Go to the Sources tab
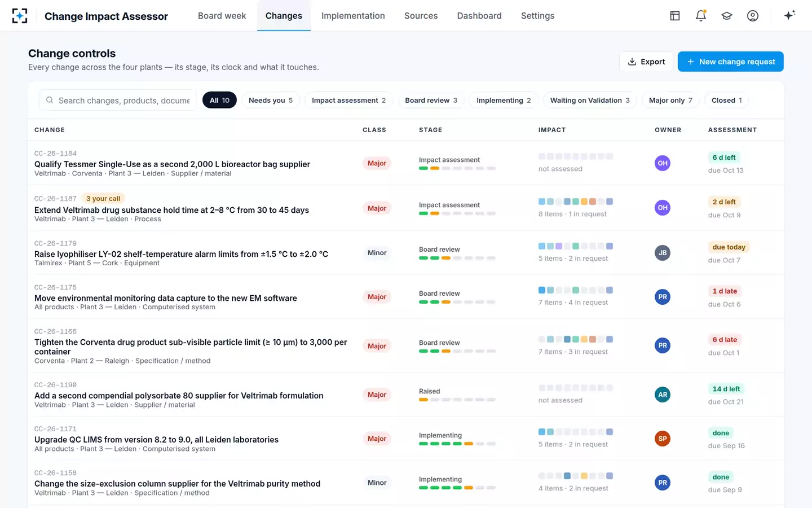 421,16
